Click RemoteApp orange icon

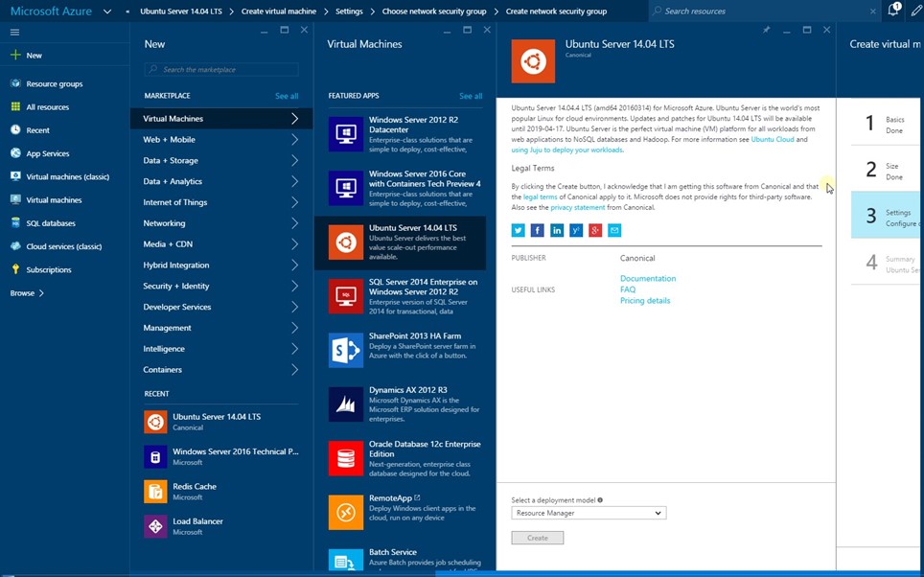coord(346,512)
